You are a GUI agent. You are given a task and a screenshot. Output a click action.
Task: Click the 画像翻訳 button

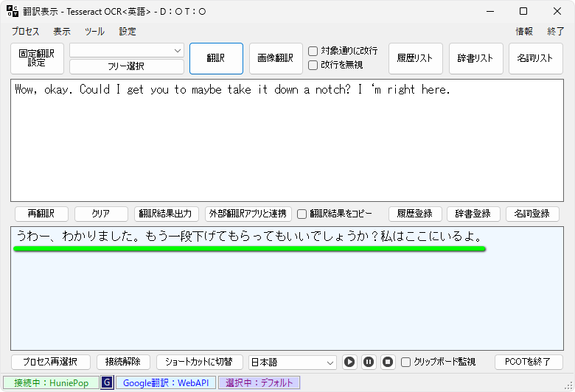[x=276, y=58]
